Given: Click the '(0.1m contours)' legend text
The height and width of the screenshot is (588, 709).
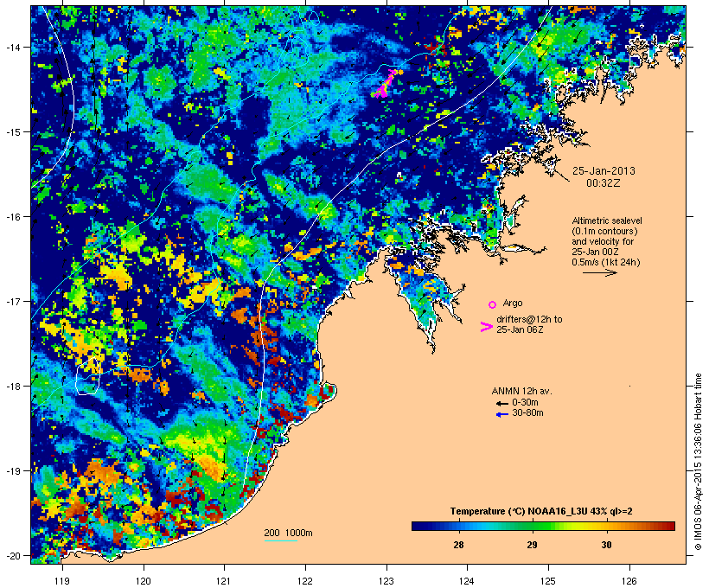Looking at the screenshot, I should (x=604, y=231).
